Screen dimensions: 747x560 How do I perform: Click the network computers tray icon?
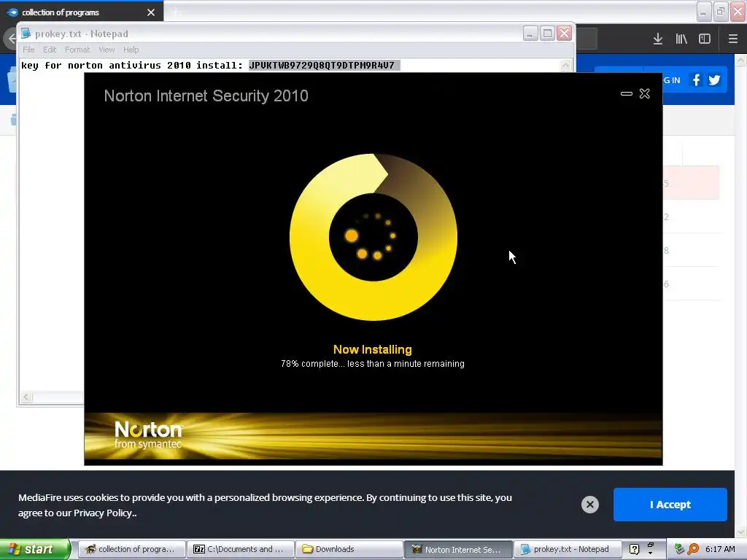(680, 549)
